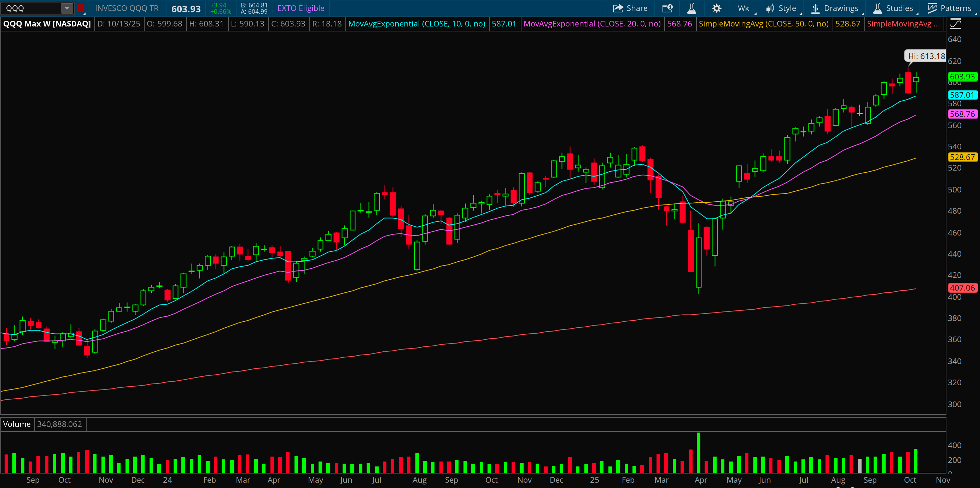Click the EXTO Eligible link
The image size is (980, 488).
[301, 8]
